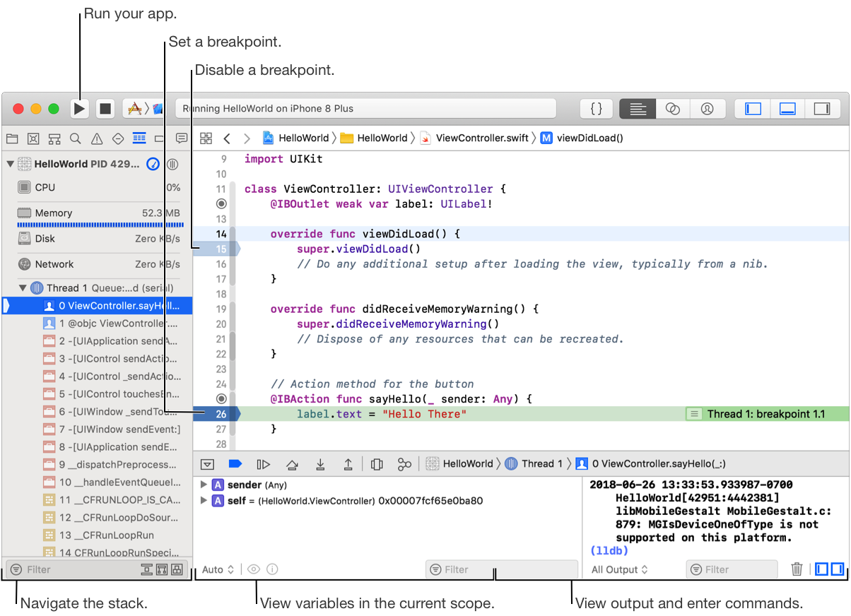Expand the sender variable
Screen dimensions: 851x616
204,485
